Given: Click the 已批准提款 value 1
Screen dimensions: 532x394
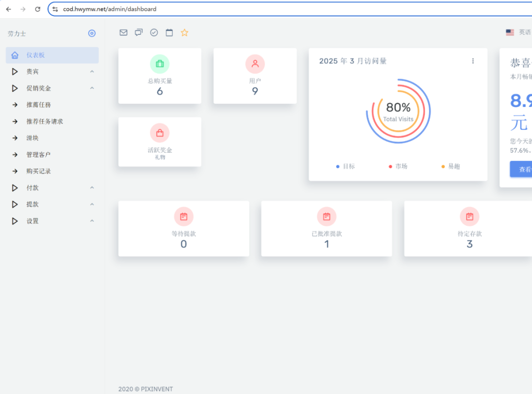Looking at the screenshot, I should pos(327,244).
